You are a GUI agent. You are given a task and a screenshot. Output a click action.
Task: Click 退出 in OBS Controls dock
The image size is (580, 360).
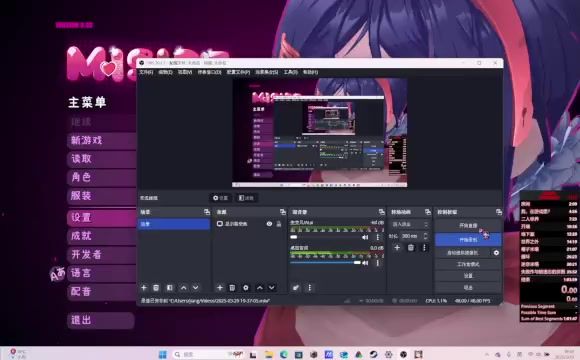(x=468, y=287)
